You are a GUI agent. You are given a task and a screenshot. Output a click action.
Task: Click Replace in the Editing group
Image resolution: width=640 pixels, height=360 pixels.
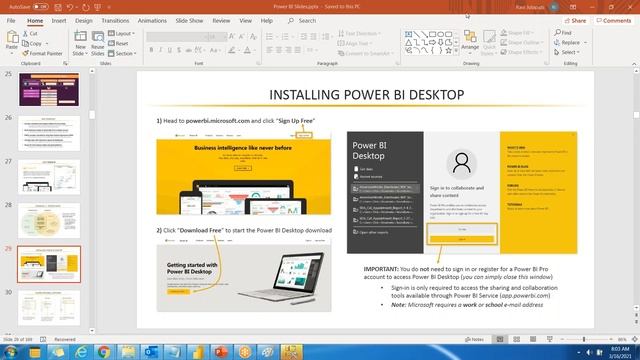coord(567,42)
